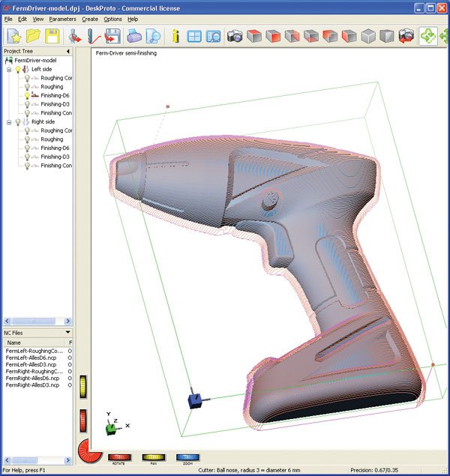
Task: Click the blue Zoom thumbwheel
Action: tap(187, 457)
